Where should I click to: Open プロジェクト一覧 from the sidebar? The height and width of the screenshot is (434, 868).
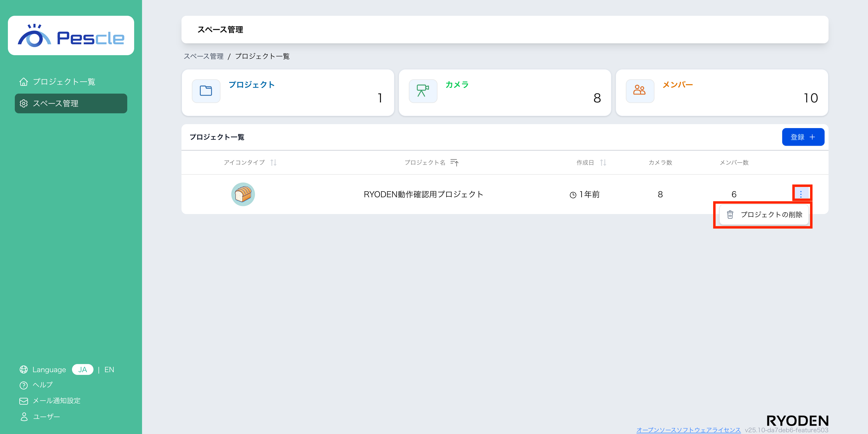pyautogui.click(x=64, y=82)
